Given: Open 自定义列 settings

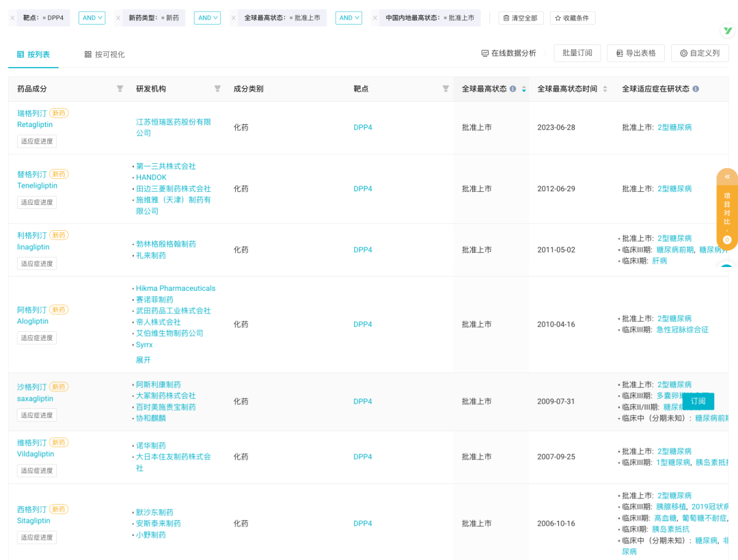Looking at the screenshot, I should pyautogui.click(x=700, y=53).
